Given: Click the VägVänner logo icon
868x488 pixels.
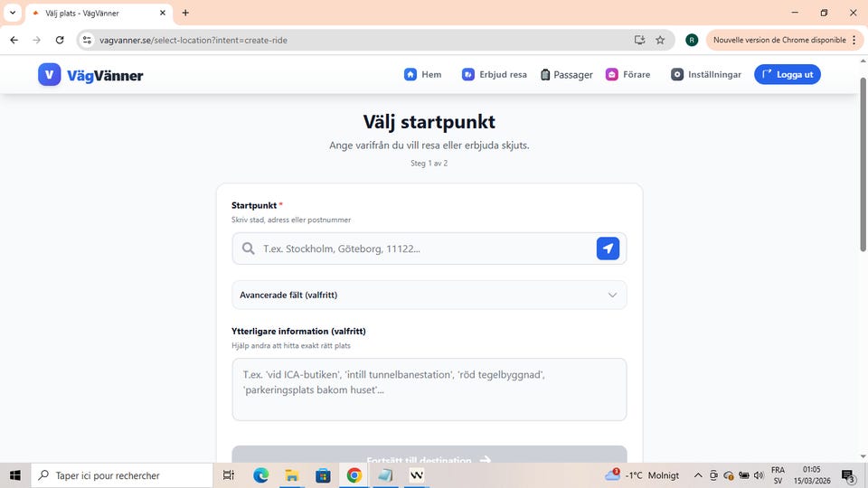Looking at the screenshot, I should point(50,75).
